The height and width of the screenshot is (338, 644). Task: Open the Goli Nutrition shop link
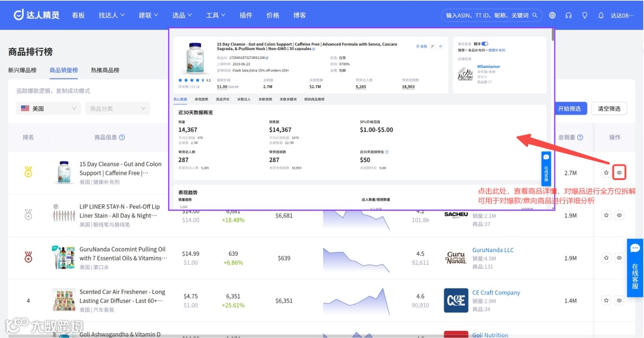(x=490, y=334)
